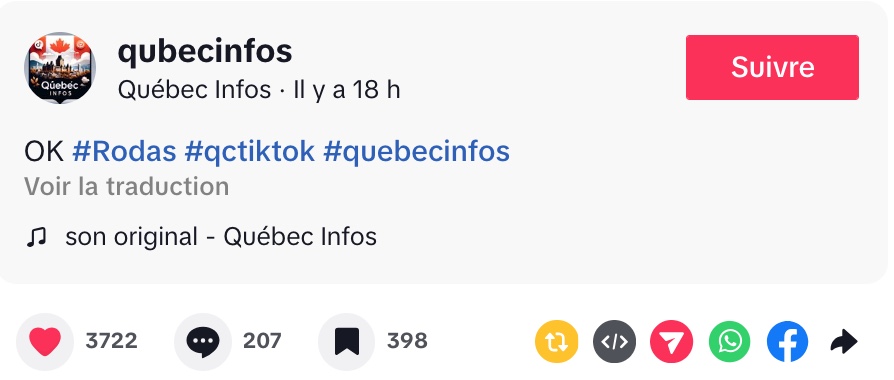Get embed code via the gray code icon
Screen dimensions: 894x380
tap(615, 342)
